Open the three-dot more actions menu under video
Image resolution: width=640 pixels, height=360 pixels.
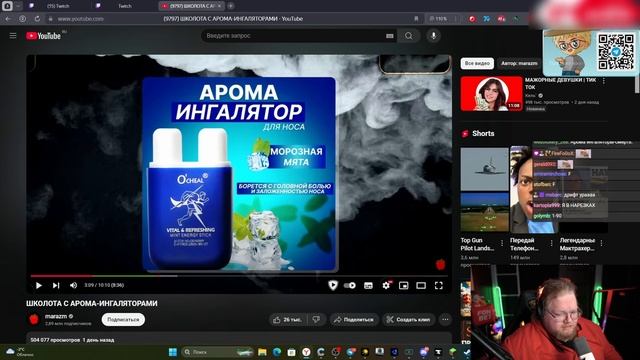point(445,320)
